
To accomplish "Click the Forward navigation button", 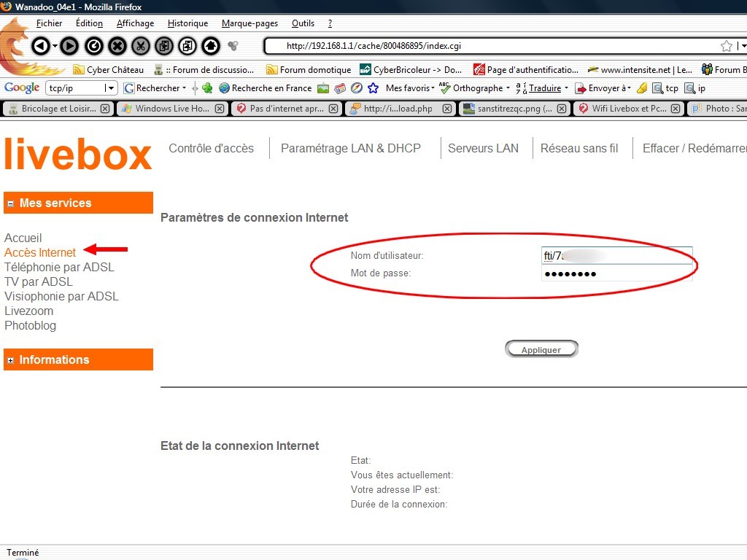I will click(69, 46).
